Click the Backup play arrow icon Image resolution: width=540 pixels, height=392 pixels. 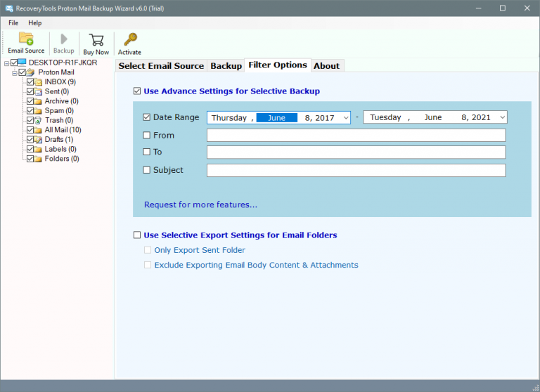point(64,39)
